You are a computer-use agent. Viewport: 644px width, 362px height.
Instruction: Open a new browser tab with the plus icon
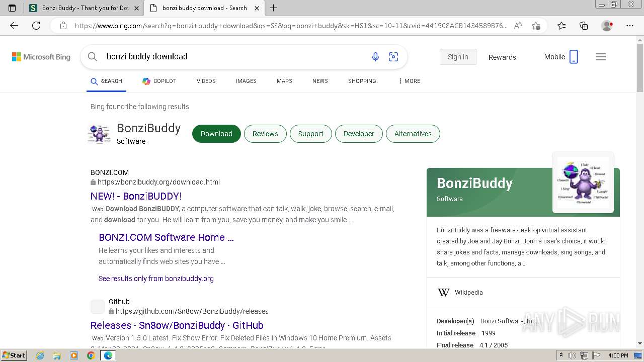pos(274,8)
